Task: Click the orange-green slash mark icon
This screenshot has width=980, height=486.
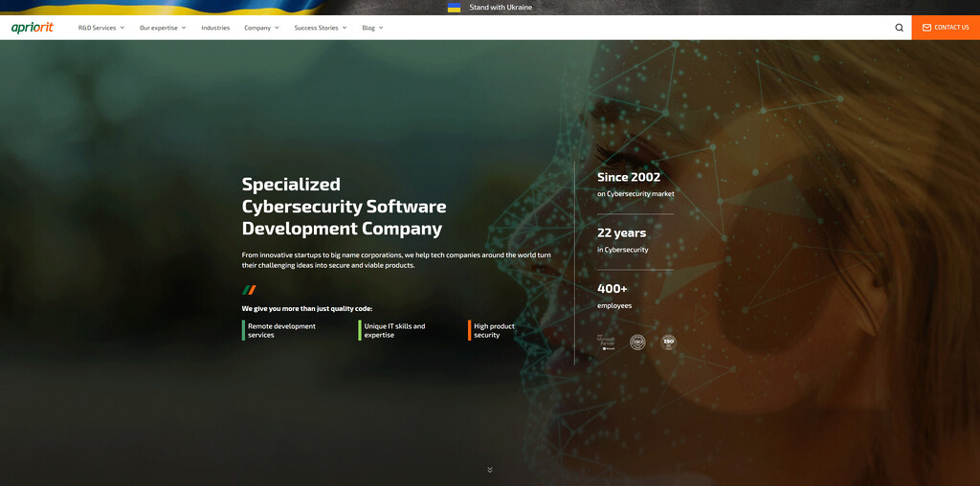Action: point(250,289)
